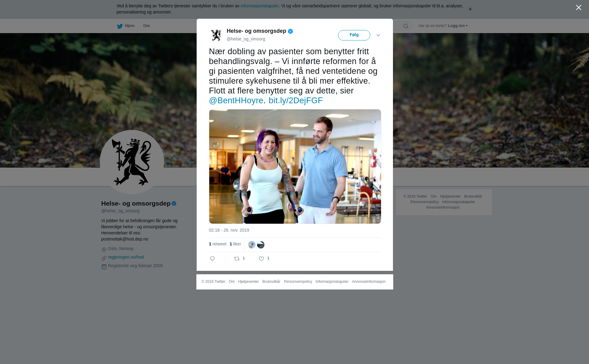Open first liker's avatar
Viewport: 589px width, 364px height.
click(252, 245)
